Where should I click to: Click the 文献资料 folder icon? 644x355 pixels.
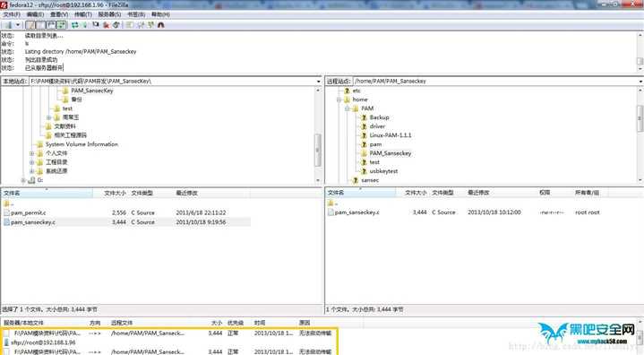point(48,126)
